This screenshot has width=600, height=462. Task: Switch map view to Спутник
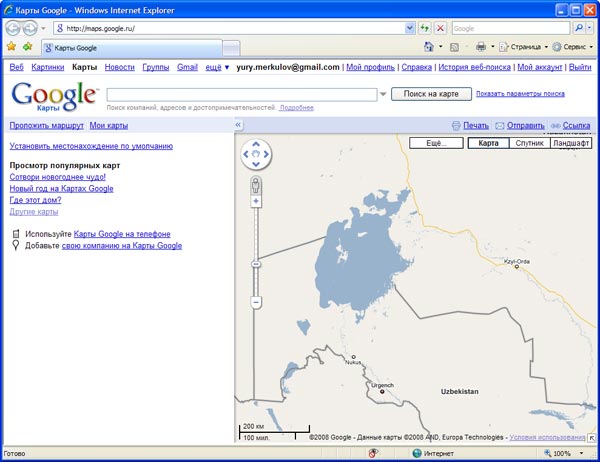[530, 143]
